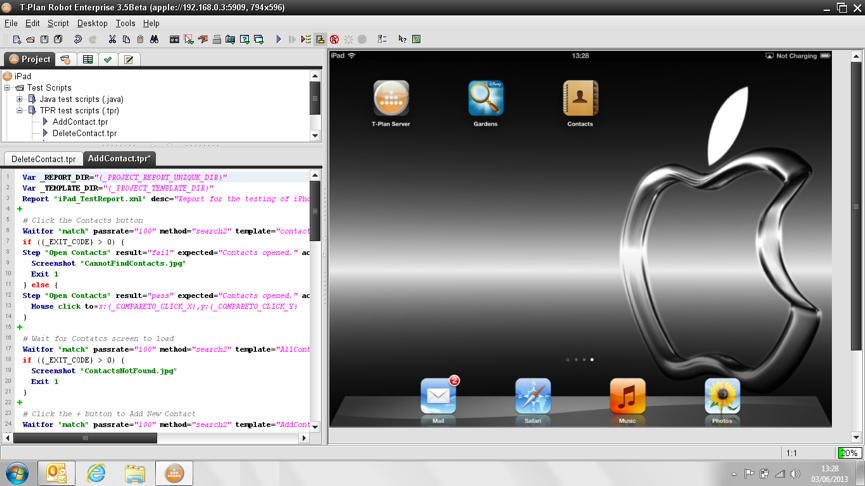Click script editor scroll right arrow
Viewport: 865px width, 486px height.
point(304,438)
